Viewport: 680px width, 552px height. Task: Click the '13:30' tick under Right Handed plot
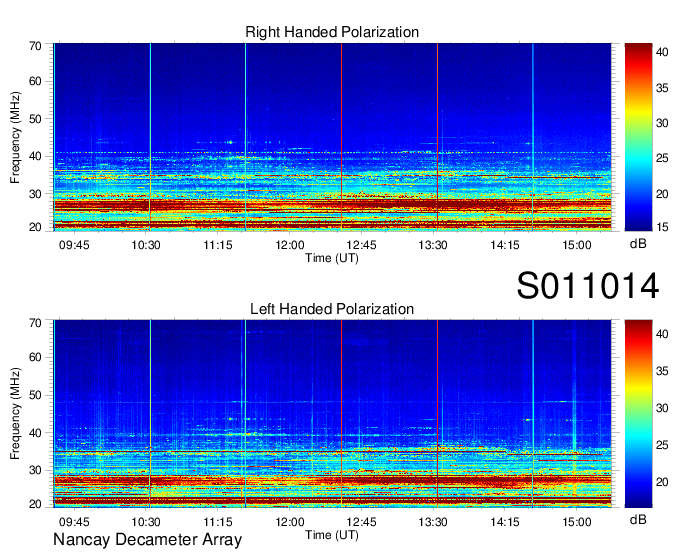pos(433,245)
